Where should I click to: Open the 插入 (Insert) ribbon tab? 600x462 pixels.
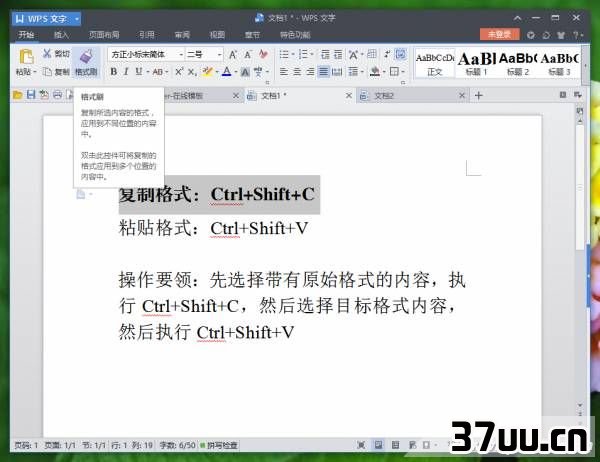61,35
